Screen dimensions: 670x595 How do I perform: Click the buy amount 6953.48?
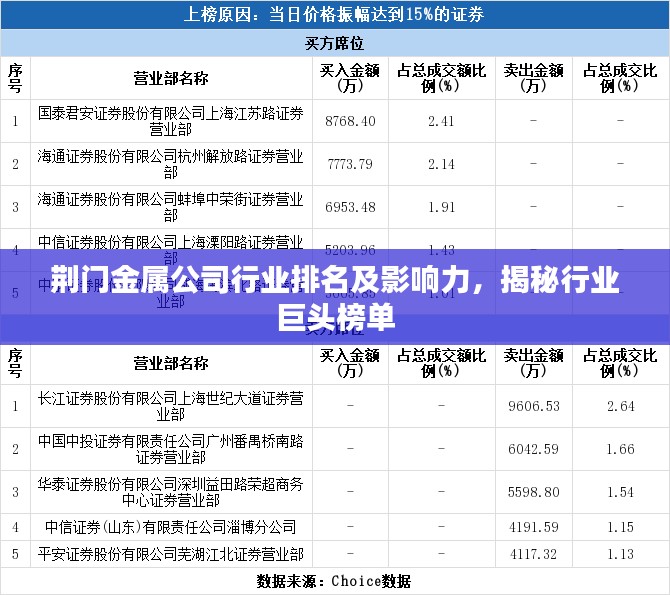click(x=350, y=207)
